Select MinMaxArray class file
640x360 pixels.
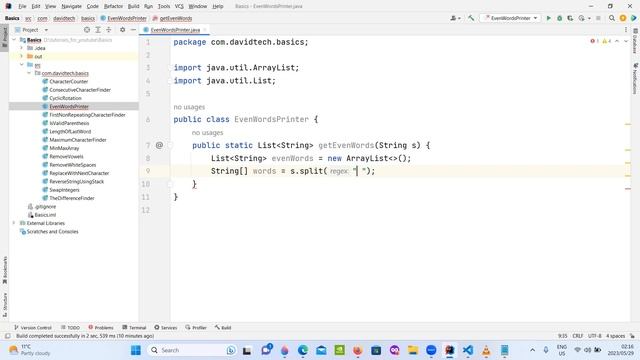coord(64,148)
